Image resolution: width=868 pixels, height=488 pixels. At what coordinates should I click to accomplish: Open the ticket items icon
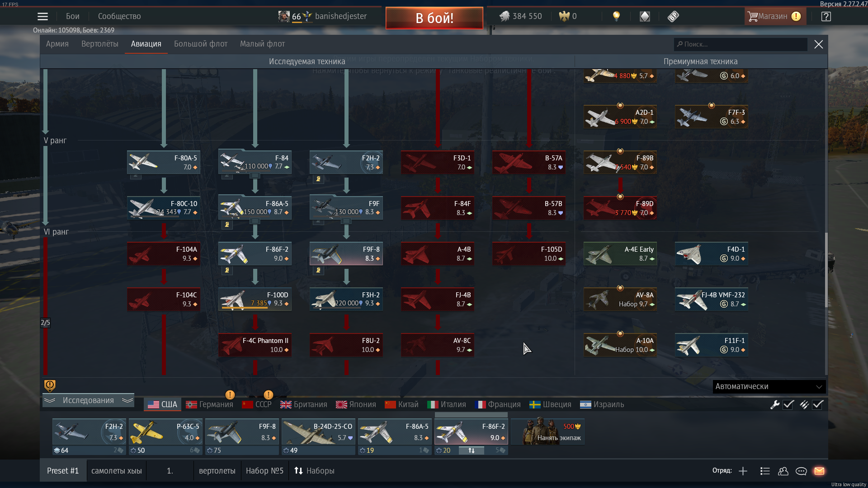click(673, 16)
